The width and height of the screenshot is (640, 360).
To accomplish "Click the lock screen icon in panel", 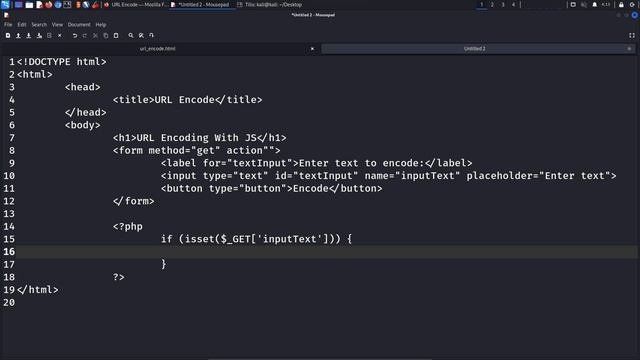I will point(621,4).
